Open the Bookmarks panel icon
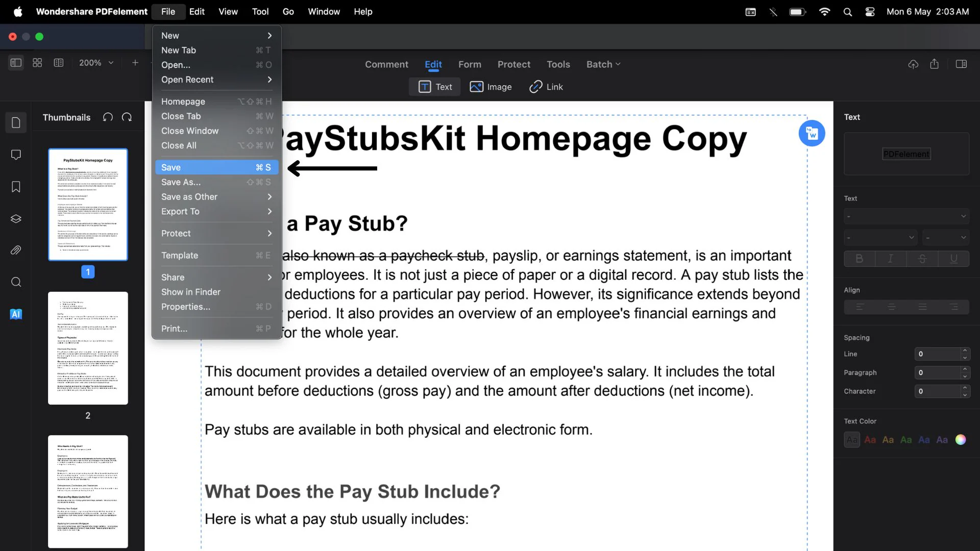Screen dimensions: 980x551 tap(16, 187)
